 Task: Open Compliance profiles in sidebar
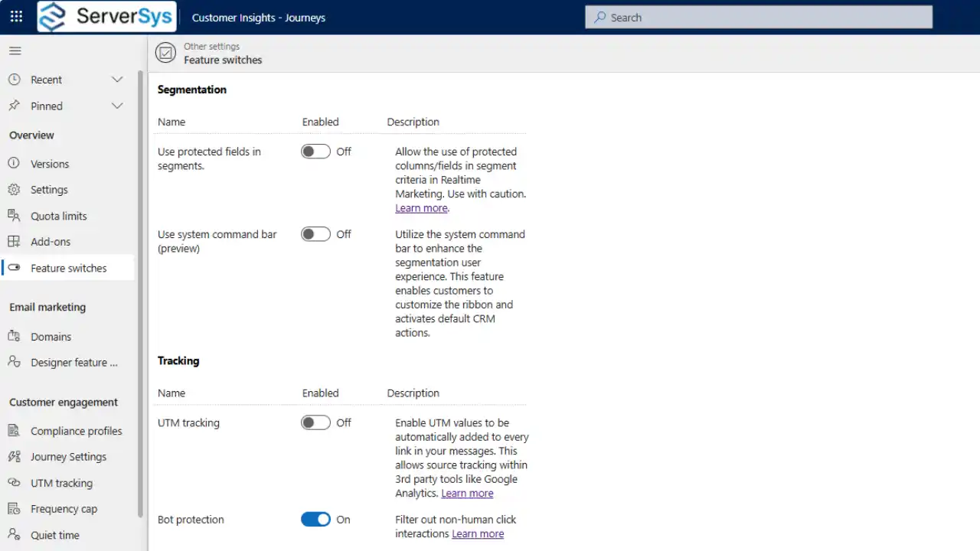76,431
